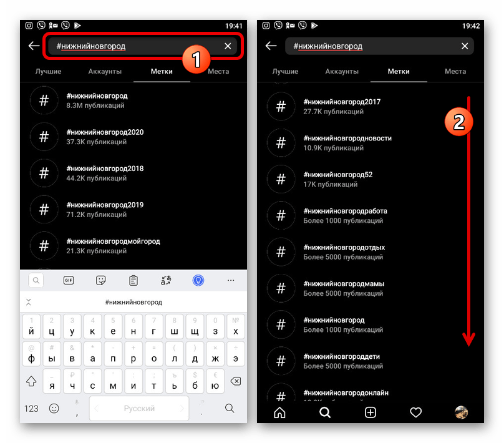
Task: Open hashtag #нижнийновгородновости result
Action: tap(371, 143)
